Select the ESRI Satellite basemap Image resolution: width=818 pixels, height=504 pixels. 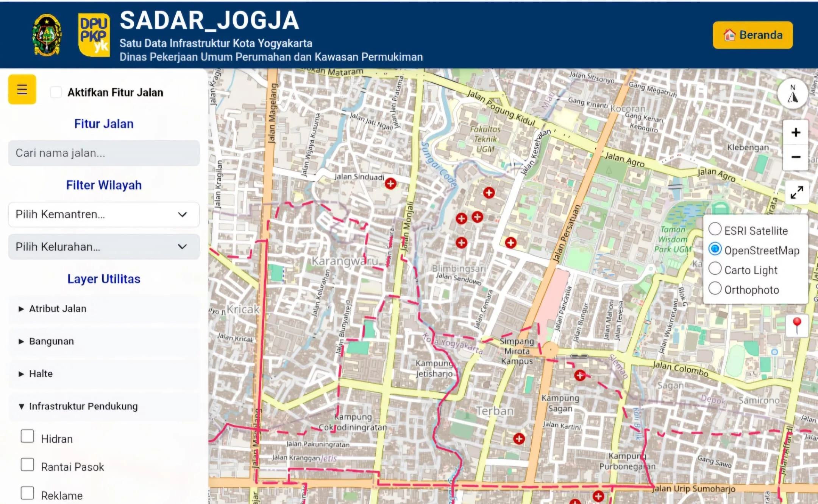click(715, 229)
